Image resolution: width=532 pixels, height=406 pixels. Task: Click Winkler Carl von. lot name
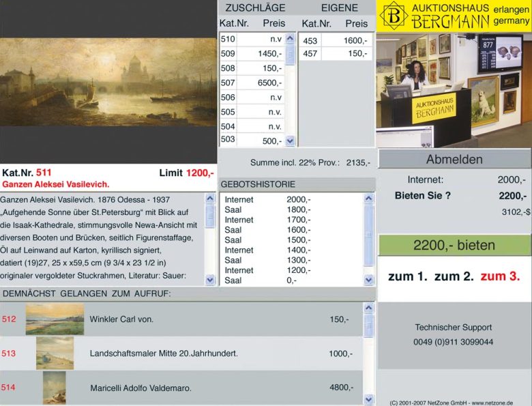click(x=121, y=319)
